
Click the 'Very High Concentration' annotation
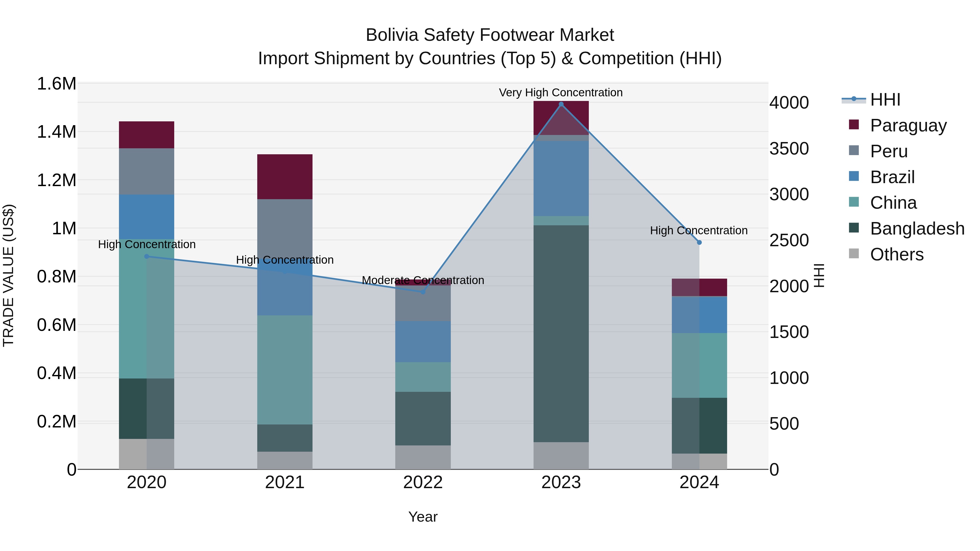[561, 93]
